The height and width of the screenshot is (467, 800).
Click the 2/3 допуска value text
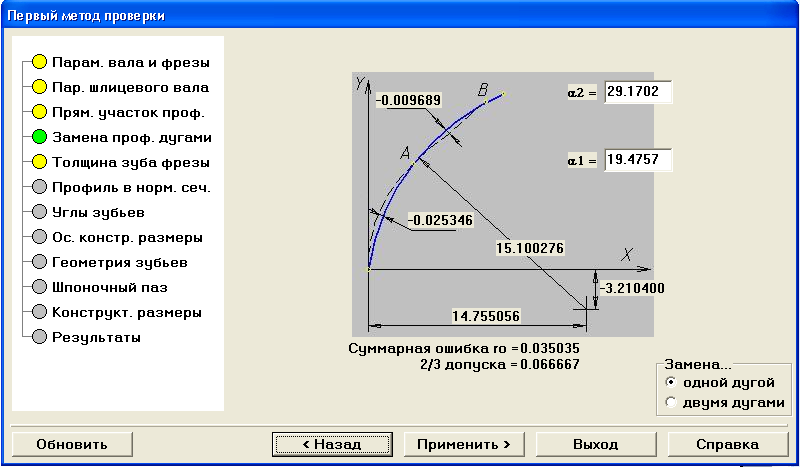(x=498, y=364)
